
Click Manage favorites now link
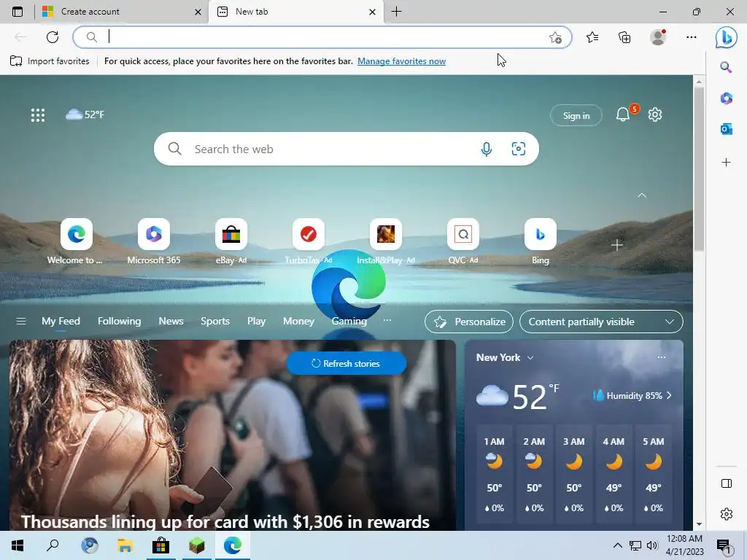point(402,61)
